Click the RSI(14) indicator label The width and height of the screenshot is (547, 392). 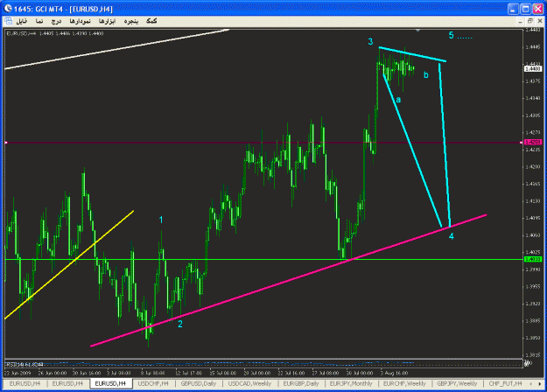25,365
